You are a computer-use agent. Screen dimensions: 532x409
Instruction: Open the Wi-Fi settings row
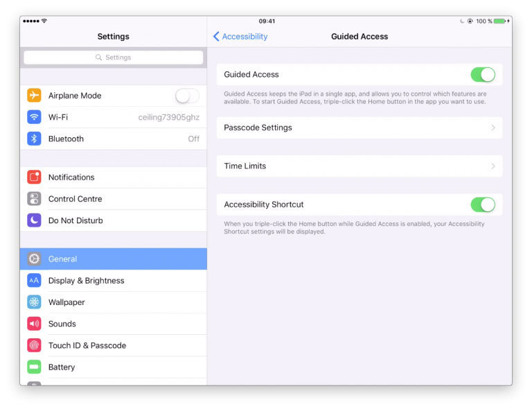(x=114, y=117)
